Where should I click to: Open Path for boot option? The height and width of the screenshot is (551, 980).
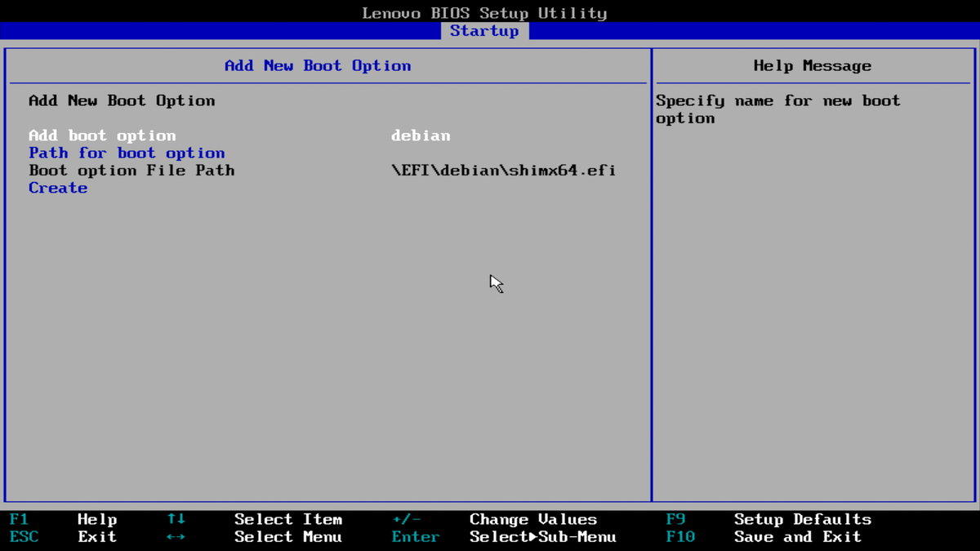pyautogui.click(x=127, y=153)
